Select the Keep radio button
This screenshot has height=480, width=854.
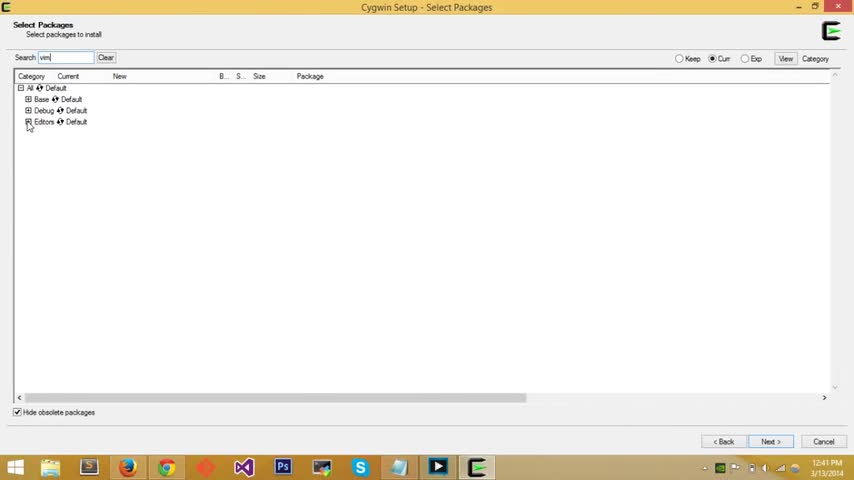tap(679, 59)
